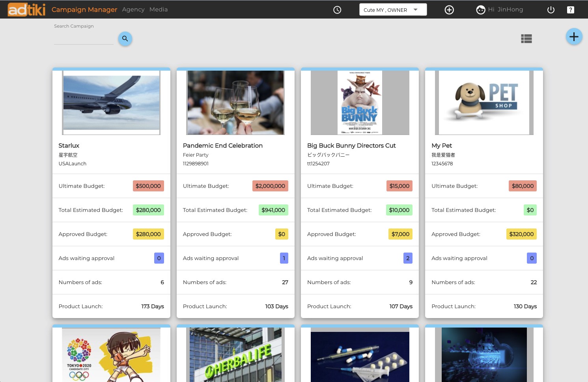Click the adtiki logo
Viewport: 588px width, 382px height.
27,9
